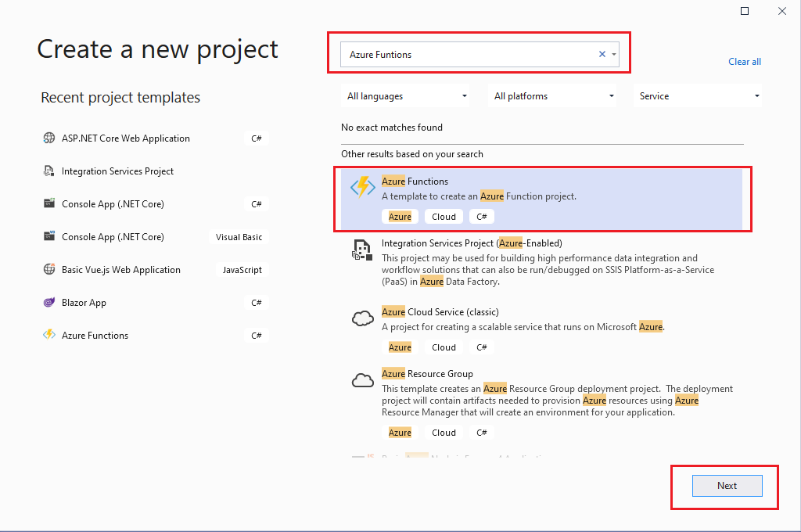Click the Cloud tag under Azure Functions
Viewport: 801px width, 532px height.
(x=444, y=216)
